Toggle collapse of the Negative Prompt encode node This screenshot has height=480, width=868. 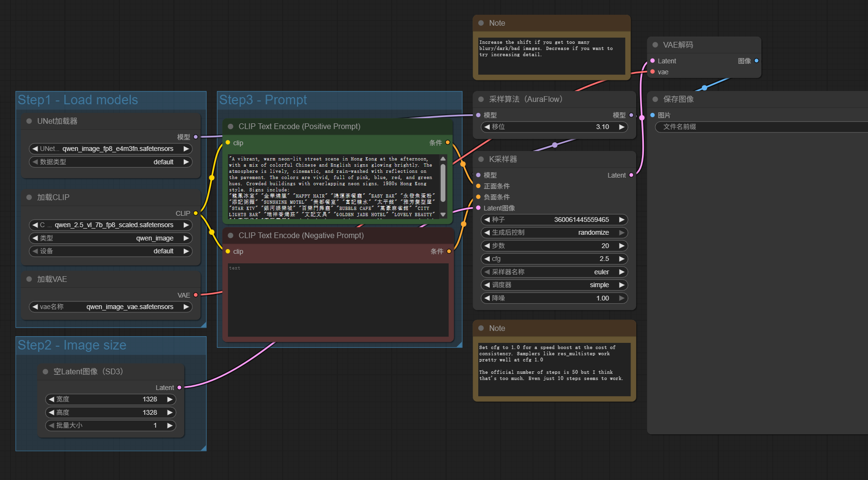pos(230,235)
